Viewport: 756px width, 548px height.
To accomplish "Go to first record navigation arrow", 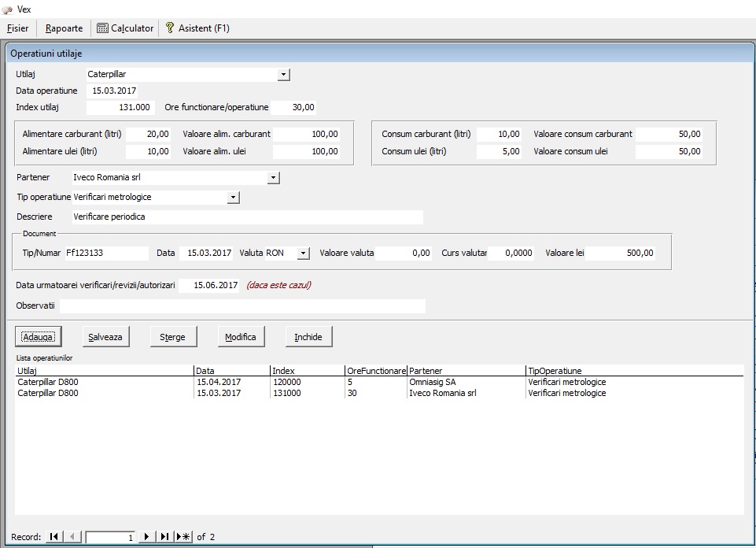I will pos(54,536).
